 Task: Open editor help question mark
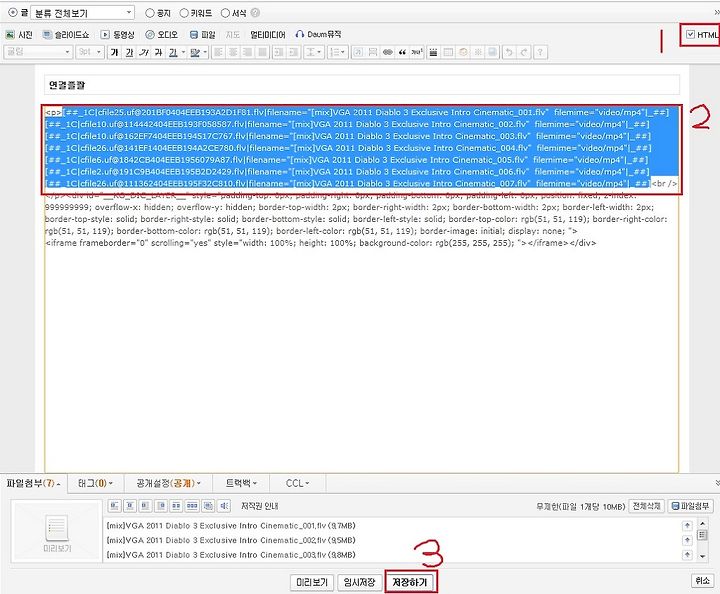click(540, 52)
